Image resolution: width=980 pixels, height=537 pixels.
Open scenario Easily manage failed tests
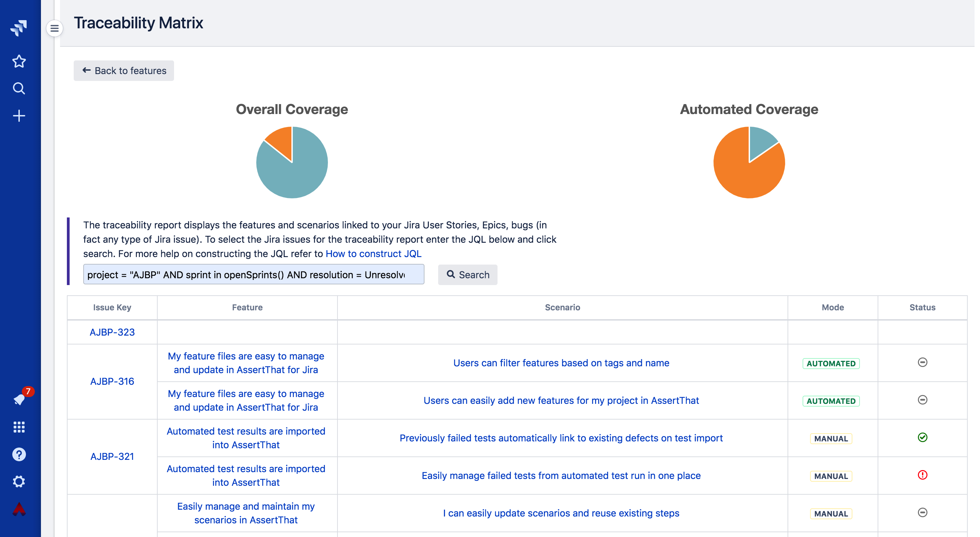[x=561, y=476]
